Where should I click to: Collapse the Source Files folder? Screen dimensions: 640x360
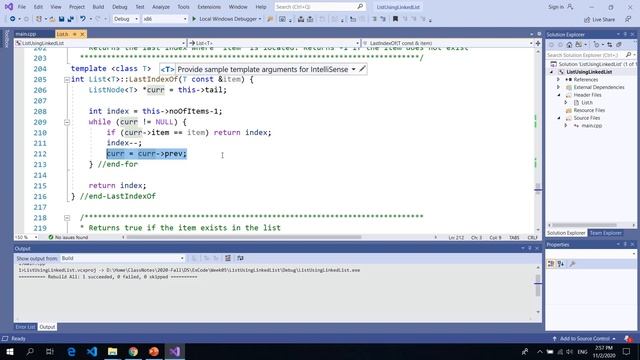pyautogui.click(x=559, y=118)
